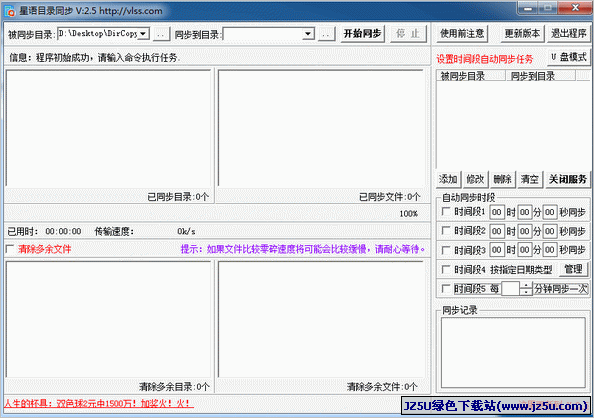The image size is (594, 418).
Task: Click the 时间段3 second field
Action: click(x=550, y=250)
